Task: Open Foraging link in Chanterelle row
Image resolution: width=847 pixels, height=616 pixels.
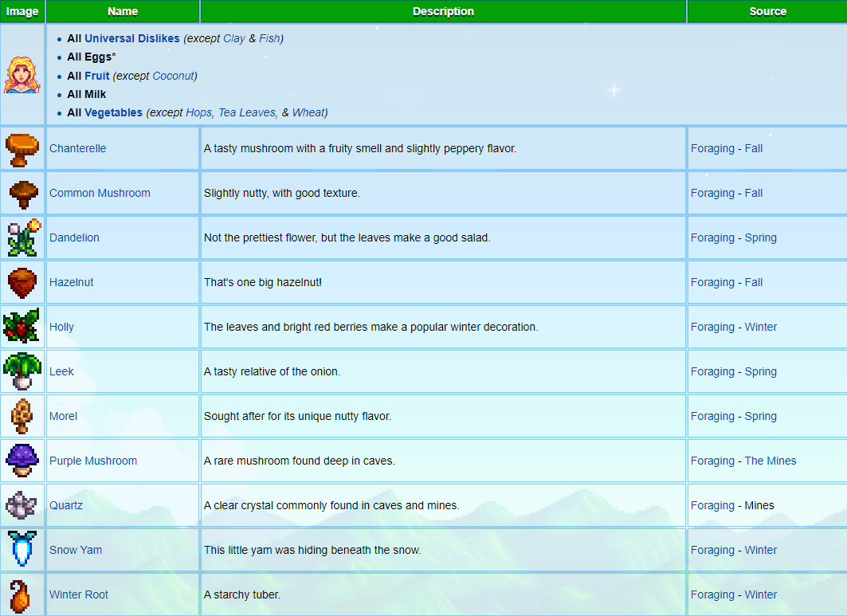Action: coord(712,148)
